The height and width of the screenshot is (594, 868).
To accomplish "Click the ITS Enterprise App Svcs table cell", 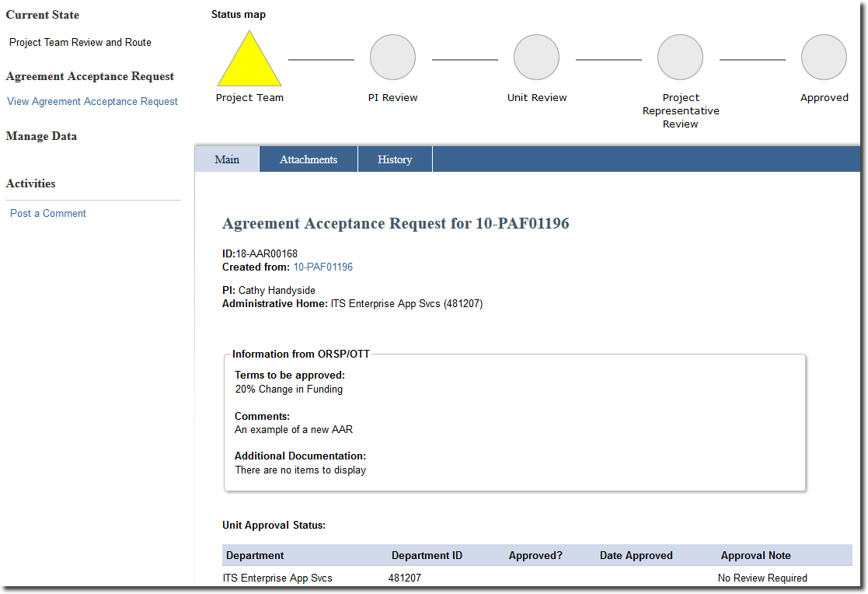I will (278, 578).
